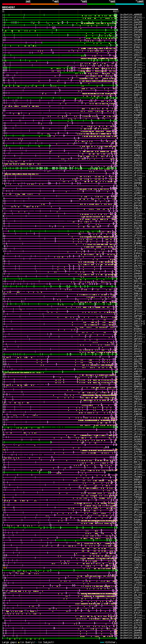Select the UniRef100_P27483 label
The height and width of the screenshot is (644, 146).
(x=131, y=113)
